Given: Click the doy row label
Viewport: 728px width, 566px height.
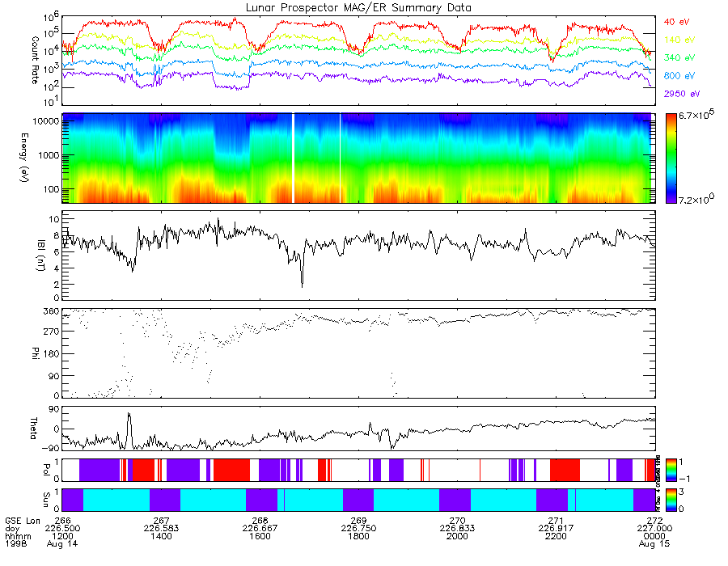Looking at the screenshot, I should coord(12,529).
